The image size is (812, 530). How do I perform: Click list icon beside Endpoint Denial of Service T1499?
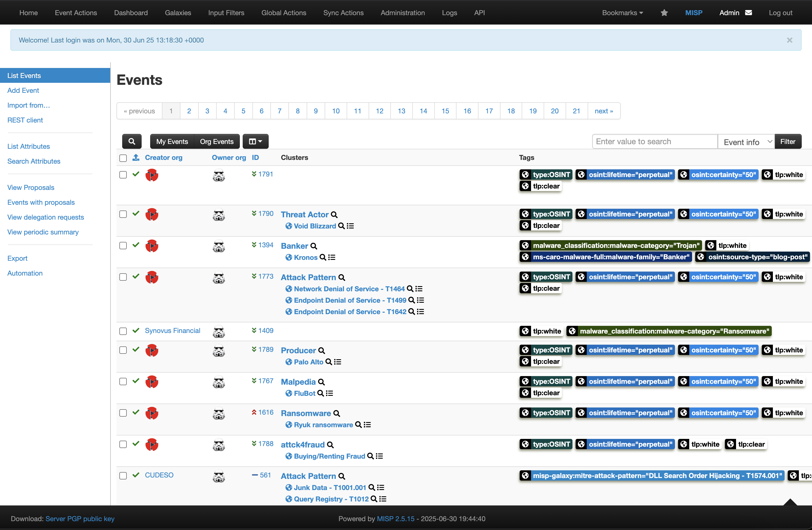tap(421, 300)
